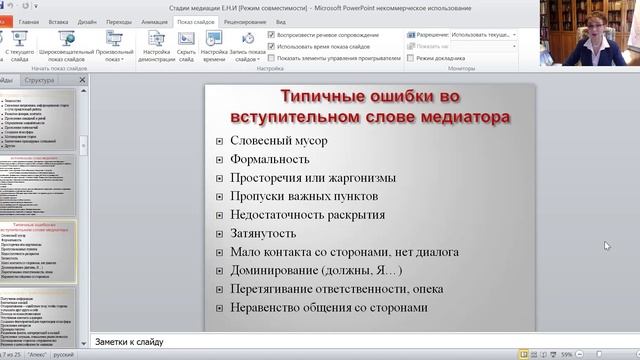
Task: Select the currently highlighted 'Типичные ошибки' thumbnail
Action: tap(38, 252)
